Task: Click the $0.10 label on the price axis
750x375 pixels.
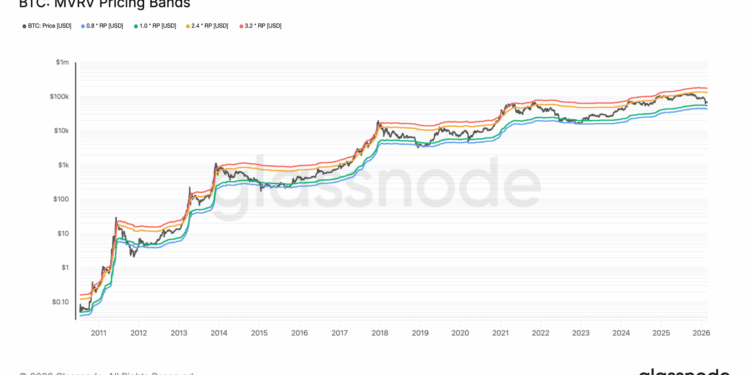Action: [62, 302]
